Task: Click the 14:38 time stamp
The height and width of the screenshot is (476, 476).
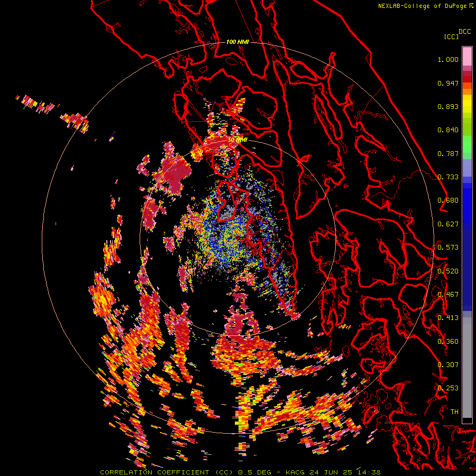Action: pyautogui.click(x=369, y=472)
